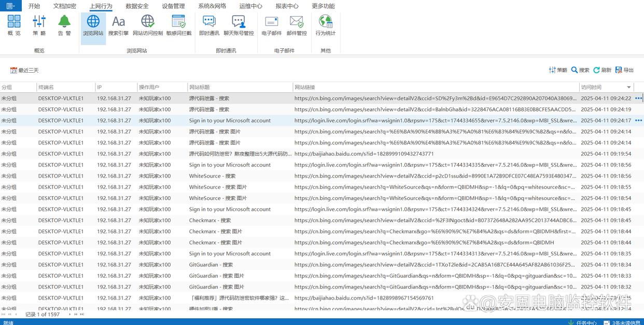Click the 聊天账号管控 chat account control icon

point(239,25)
